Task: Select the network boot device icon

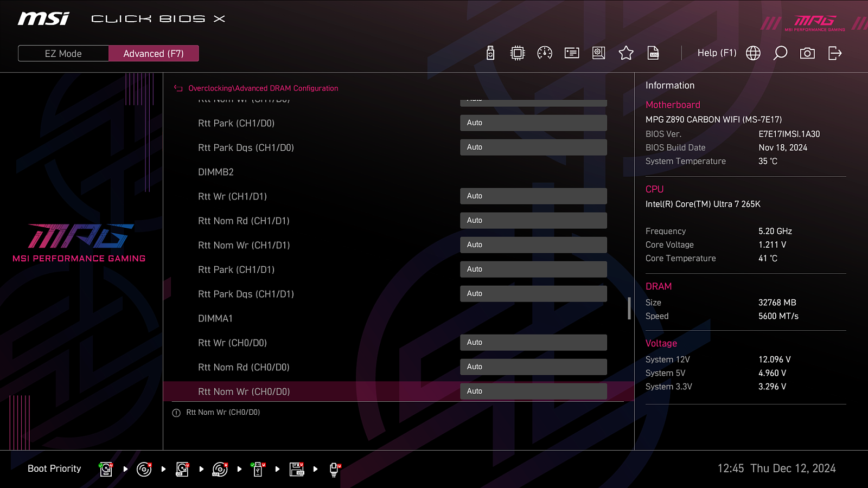Action: pyautogui.click(x=335, y=470)
